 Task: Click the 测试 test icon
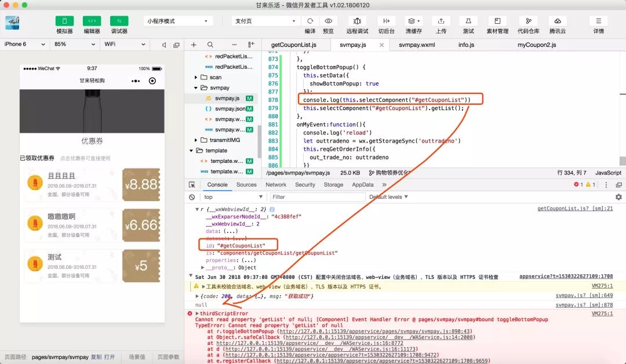pyautogui.click(x=468, y=21)
